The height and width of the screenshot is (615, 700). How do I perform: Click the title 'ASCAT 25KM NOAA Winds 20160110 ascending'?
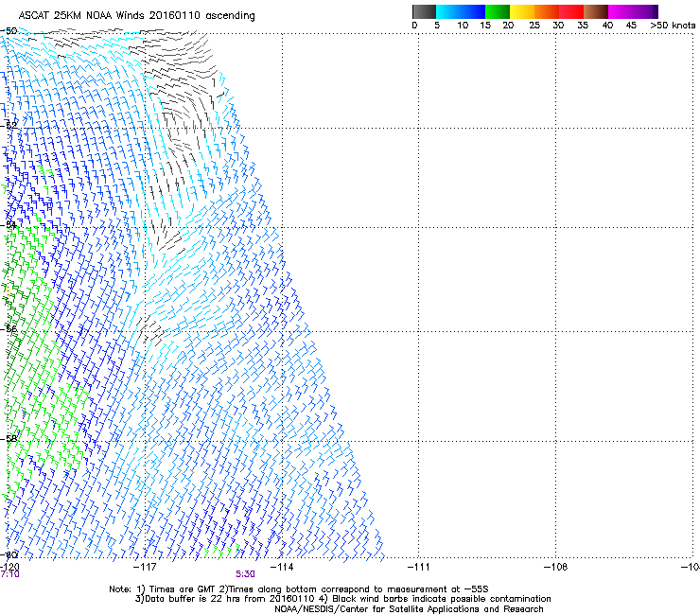click(136, 16)
